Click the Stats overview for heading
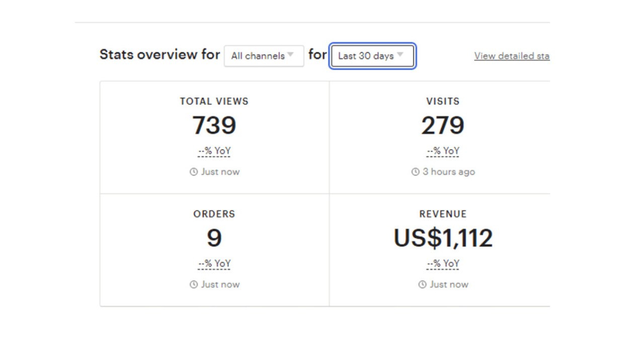 [159, 54]
